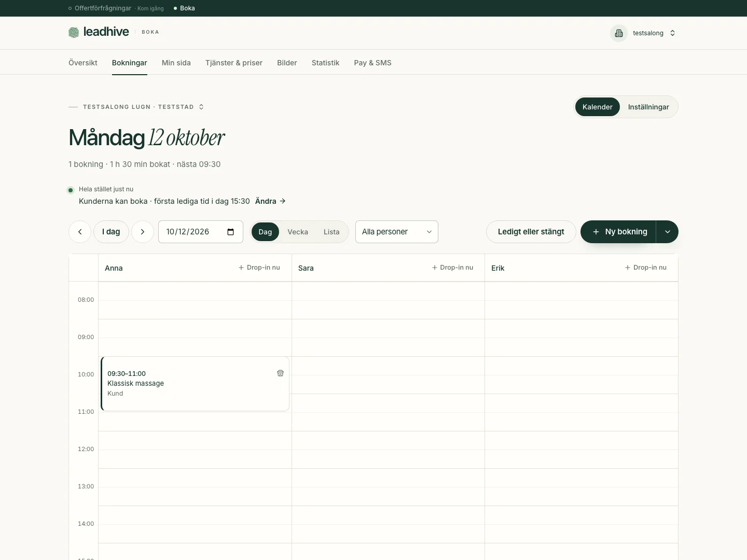Open the Min sida tab

coord(176,63)
